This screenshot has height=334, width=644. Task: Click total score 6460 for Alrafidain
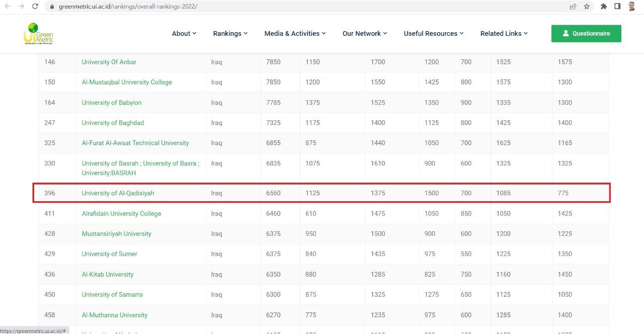(x=273, y=213)
